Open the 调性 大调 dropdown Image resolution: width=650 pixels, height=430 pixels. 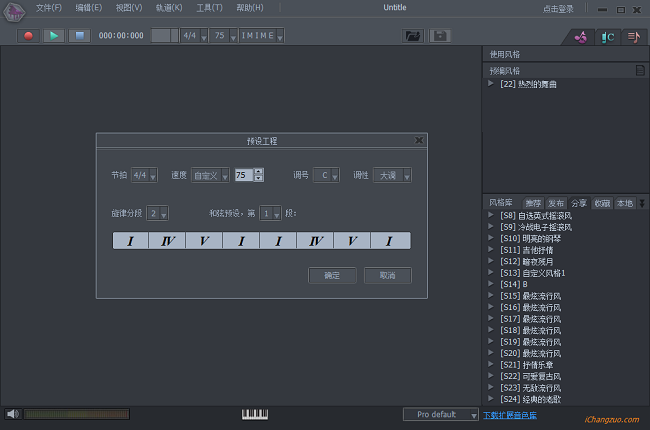tap(392, 175)
